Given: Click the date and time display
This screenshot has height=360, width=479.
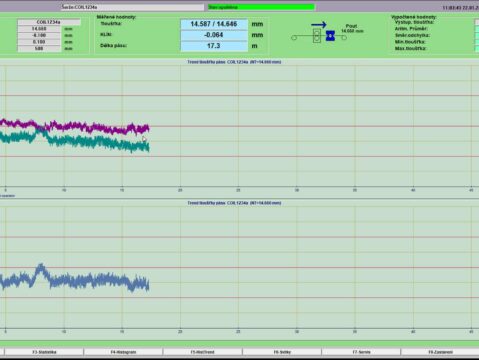Looking at the screenshot, I should (461, 8).
